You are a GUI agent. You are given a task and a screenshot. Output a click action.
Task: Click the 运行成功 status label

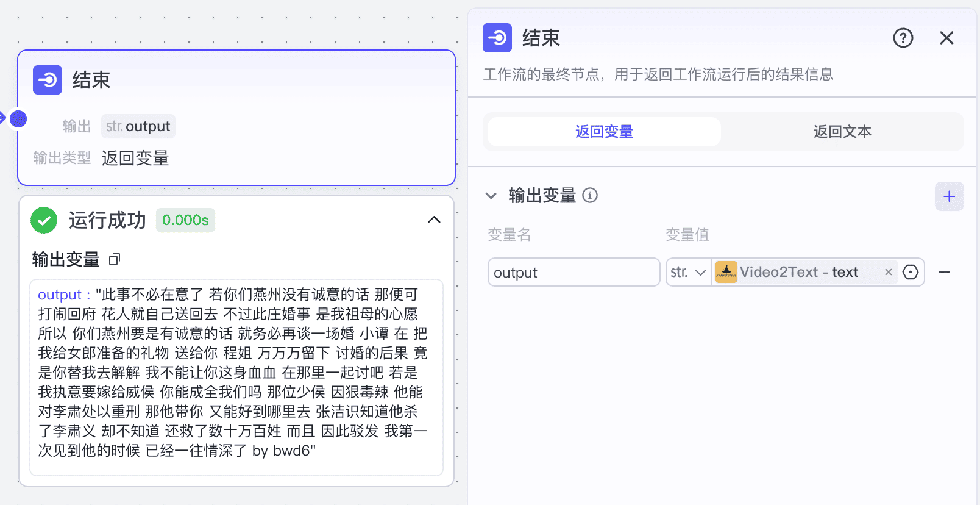pos(107,220)
